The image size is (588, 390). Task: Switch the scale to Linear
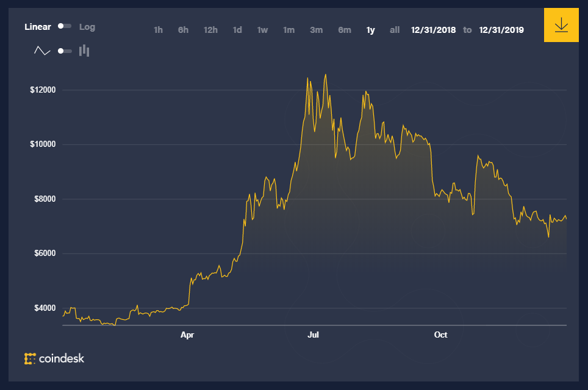38,27
